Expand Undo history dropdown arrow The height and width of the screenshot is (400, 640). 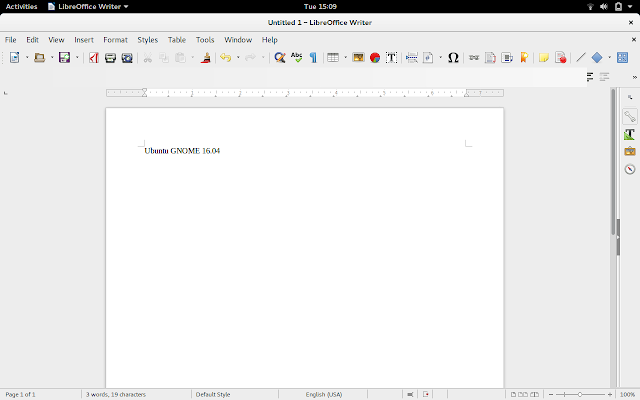click(238, 58)
